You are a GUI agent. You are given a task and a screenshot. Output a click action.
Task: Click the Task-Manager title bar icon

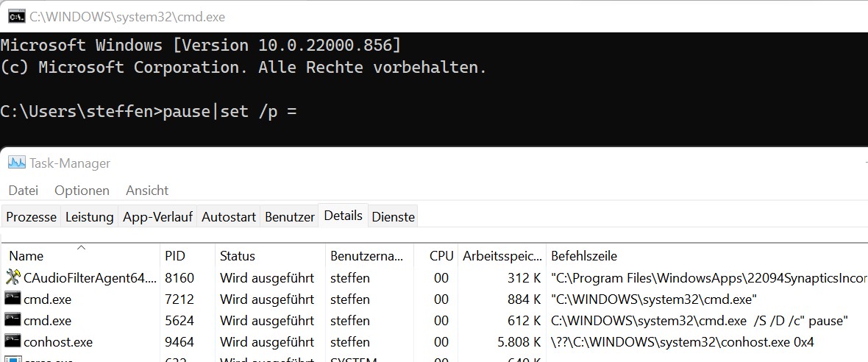[17, 163]
